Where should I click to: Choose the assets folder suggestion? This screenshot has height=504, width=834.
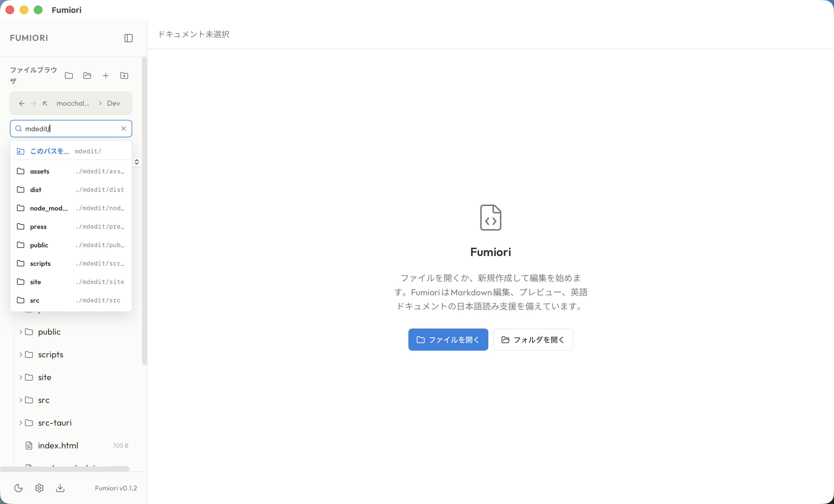tap(71, 171)
